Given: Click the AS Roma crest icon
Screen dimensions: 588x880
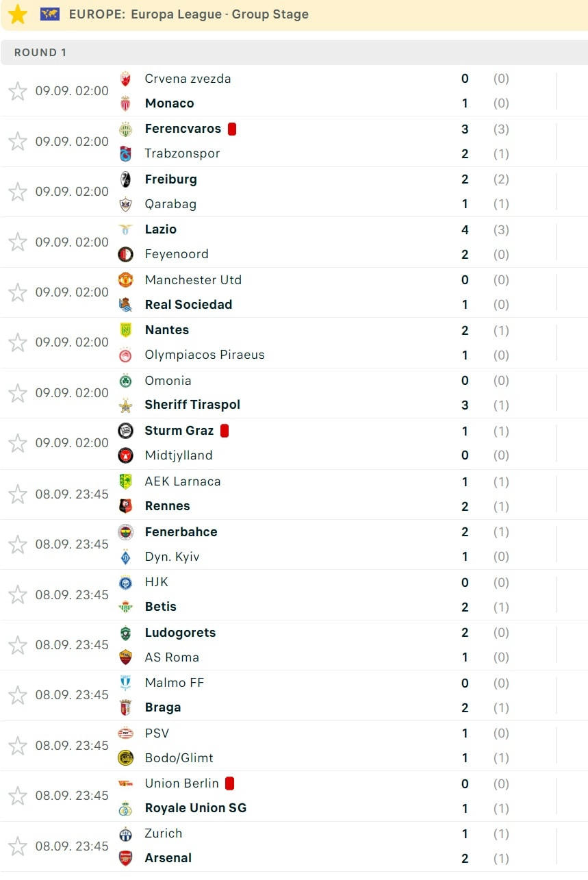Looking at the screenshot, I should [x=125, y=657].
